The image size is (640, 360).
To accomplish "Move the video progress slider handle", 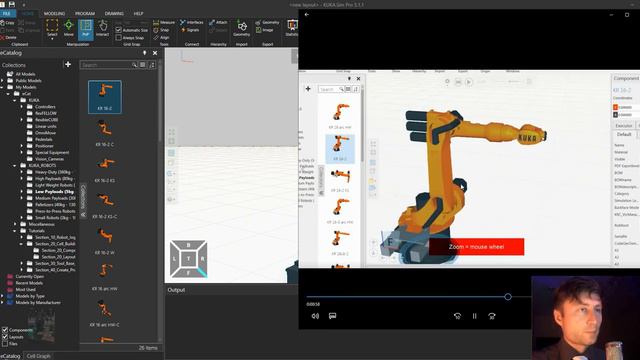I will tap(508, 297).
